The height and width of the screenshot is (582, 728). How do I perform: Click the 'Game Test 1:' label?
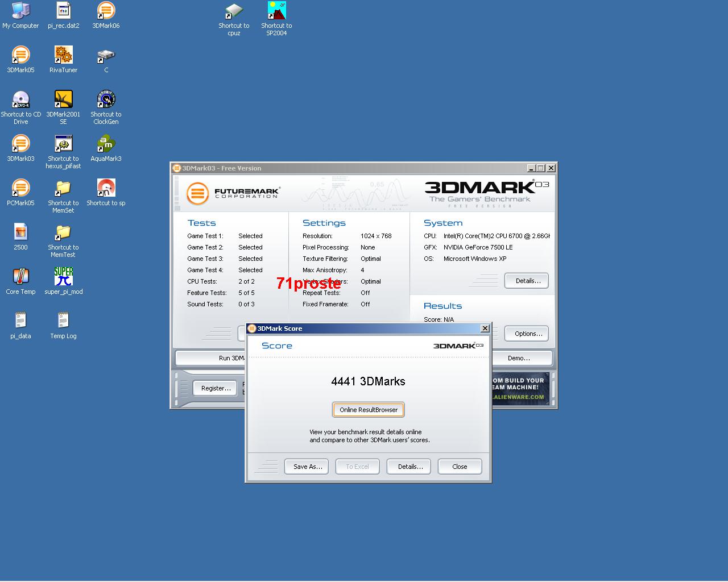pyautogui.click(x=205, y=236)
